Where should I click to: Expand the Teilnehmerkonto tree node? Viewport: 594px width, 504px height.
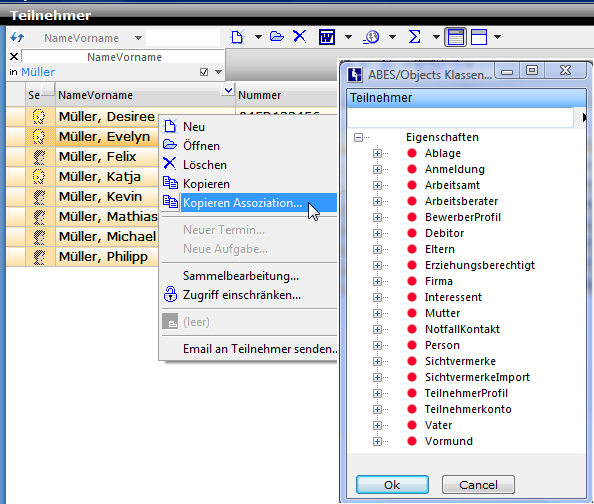tap(377, 409)
